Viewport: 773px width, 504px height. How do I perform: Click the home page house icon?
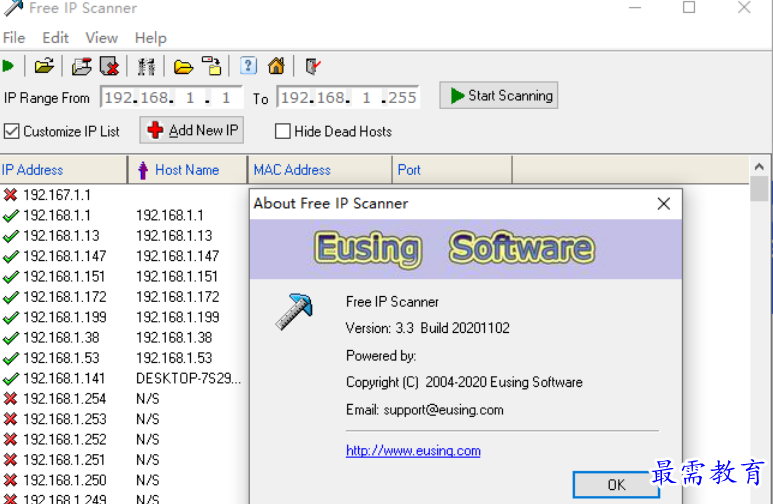[276, 66]
